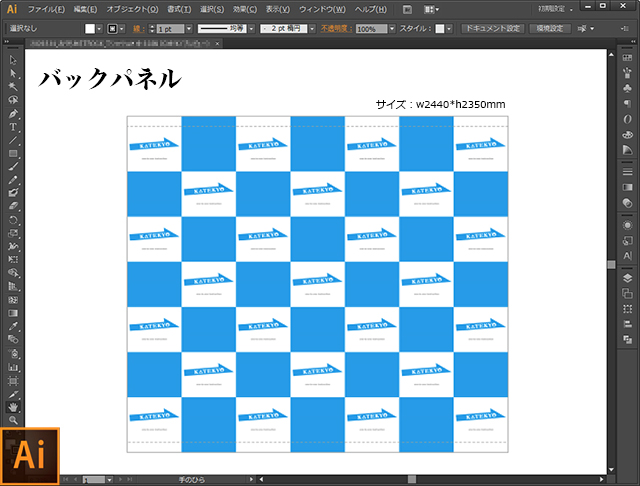Open the 書式(T) menu
Screen dimensions: 640x486
(x=179, y=9)
